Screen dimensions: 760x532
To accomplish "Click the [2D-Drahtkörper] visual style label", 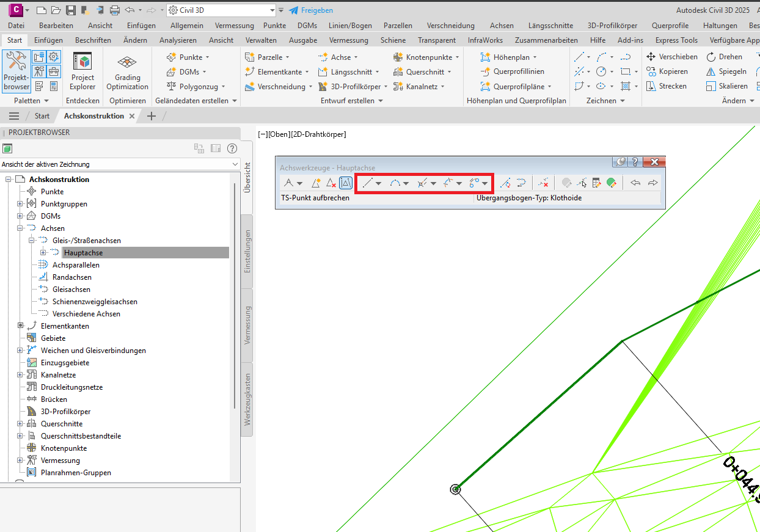I will coord(318,134).
